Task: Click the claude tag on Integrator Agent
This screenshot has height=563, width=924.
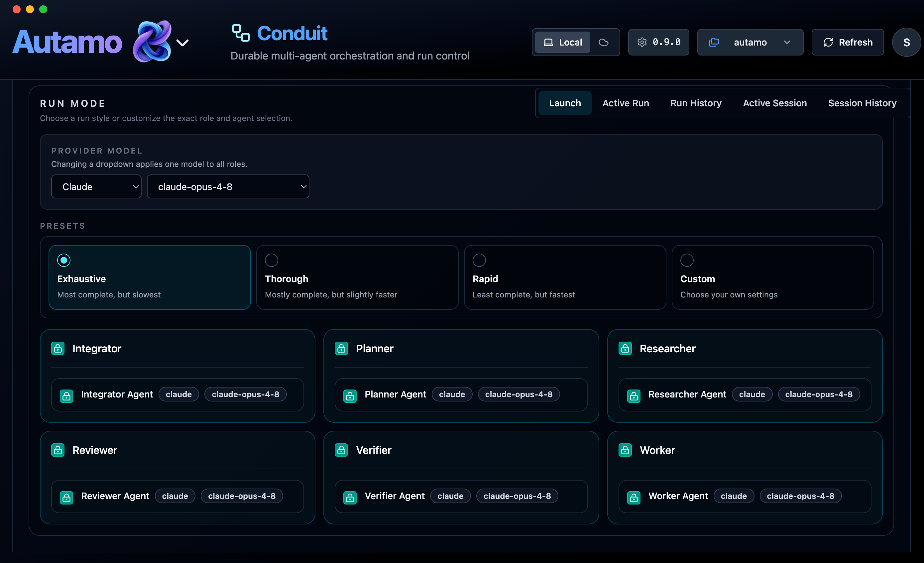Action: (x=179, y=394)
